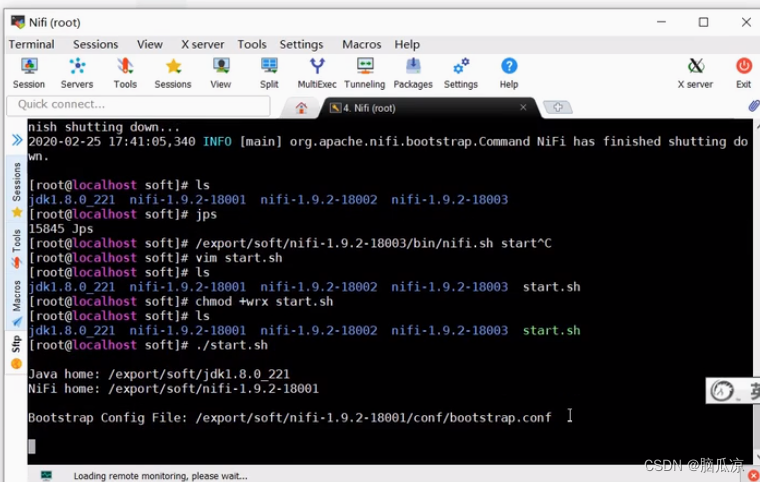Click the remote monitoring icon in status bar
This screenshot has height=482, width=760.
click(x=47, y=476)
